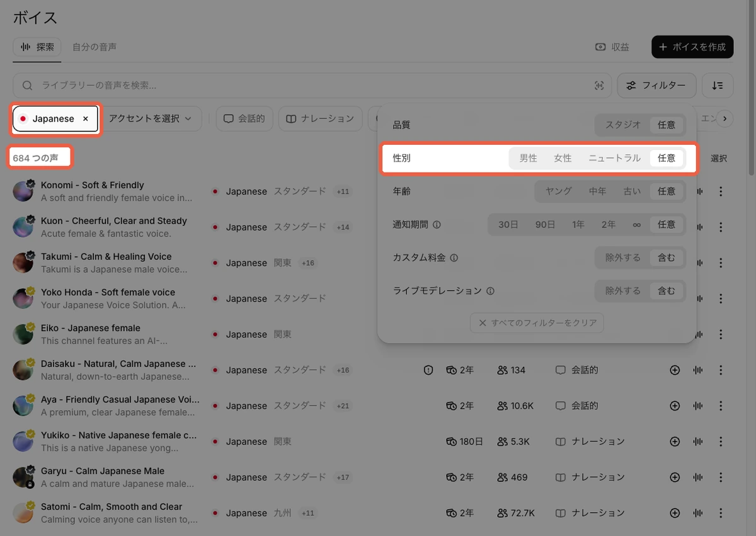The height and width of the screenshot is (536, 756).
Task: Click waveform icon for Aya voice
Action: (697, 406)
